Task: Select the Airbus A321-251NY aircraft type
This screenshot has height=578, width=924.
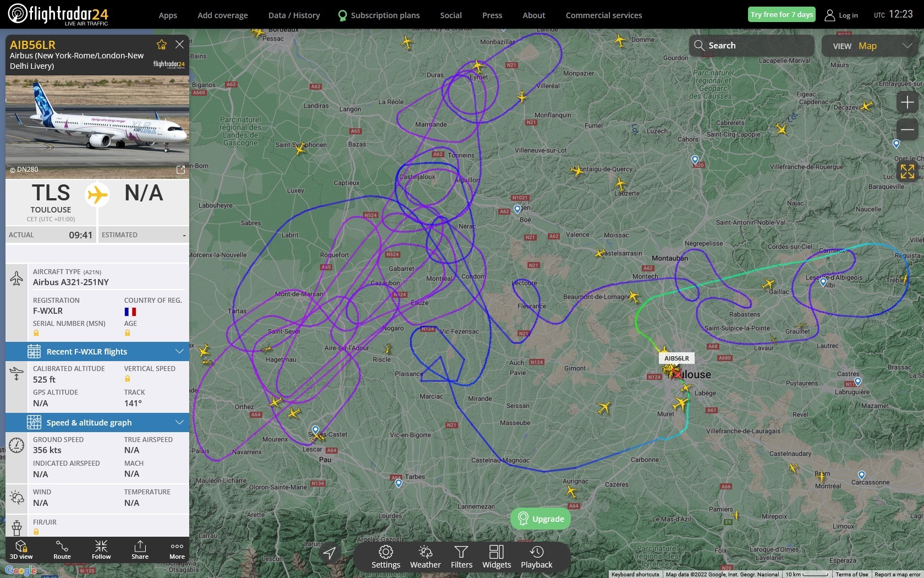Action: click(x=71, y=282)
